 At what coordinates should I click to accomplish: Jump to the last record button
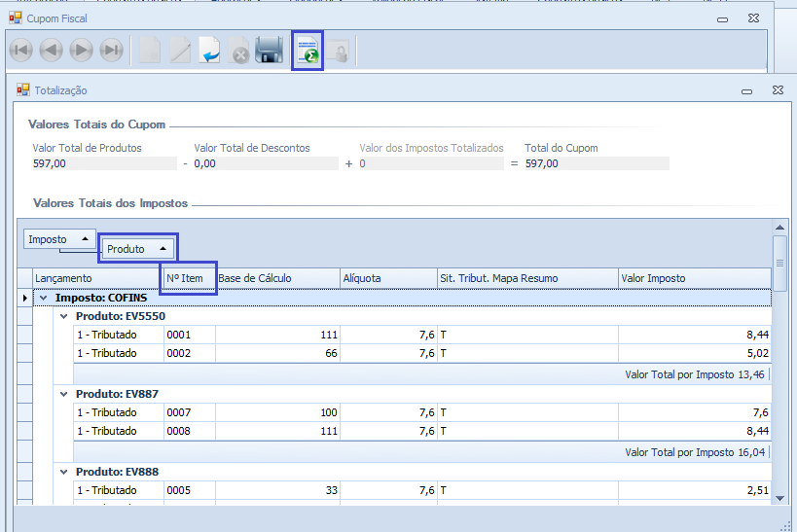(112, 51)
